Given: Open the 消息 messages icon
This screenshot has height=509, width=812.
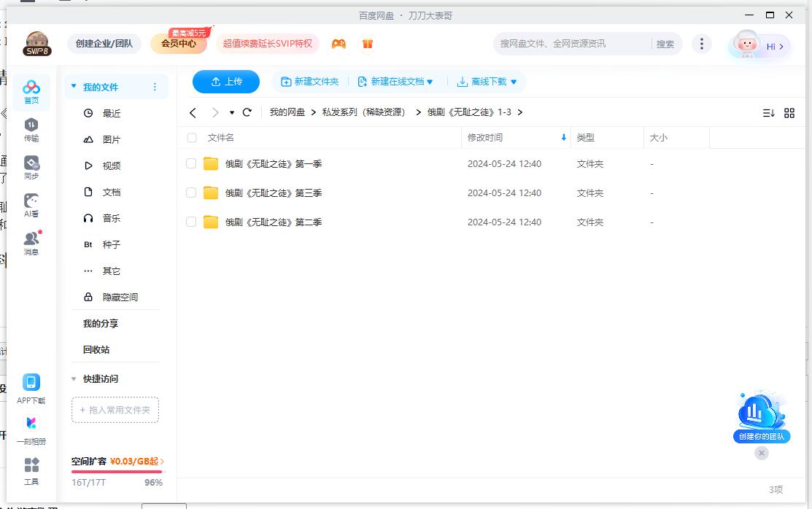Looking at the screenshot, I should coord(31,243).
